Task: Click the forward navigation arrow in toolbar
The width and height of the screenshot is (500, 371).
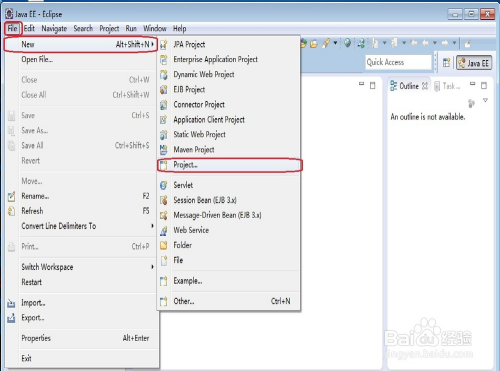Action: coord(445,43)
